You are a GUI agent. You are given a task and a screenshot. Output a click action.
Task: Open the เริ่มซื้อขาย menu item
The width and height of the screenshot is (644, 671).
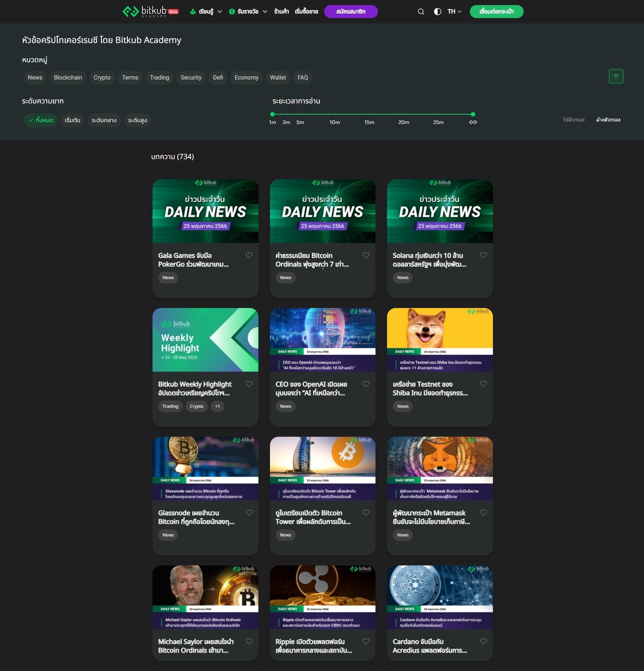306,12
